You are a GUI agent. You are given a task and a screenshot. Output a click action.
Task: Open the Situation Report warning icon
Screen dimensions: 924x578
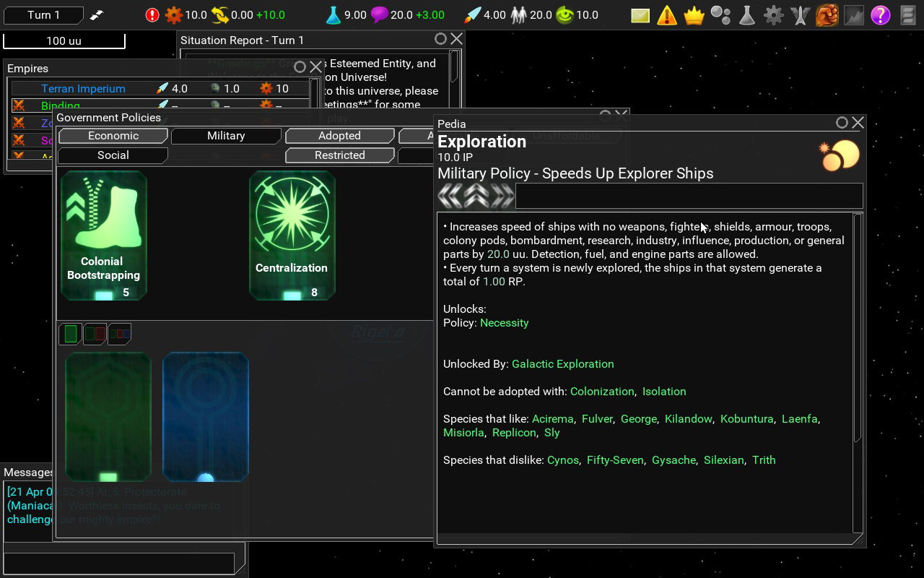coord(667,14)
